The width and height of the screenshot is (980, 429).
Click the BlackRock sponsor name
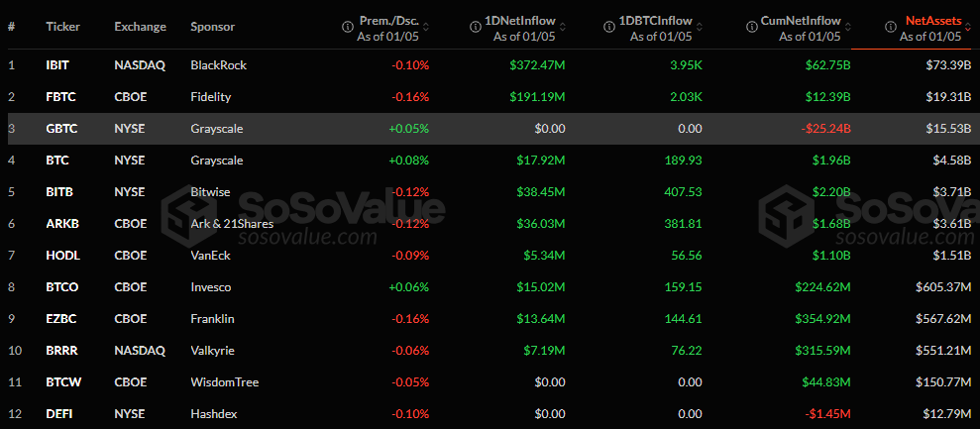(x=218, y=65)
